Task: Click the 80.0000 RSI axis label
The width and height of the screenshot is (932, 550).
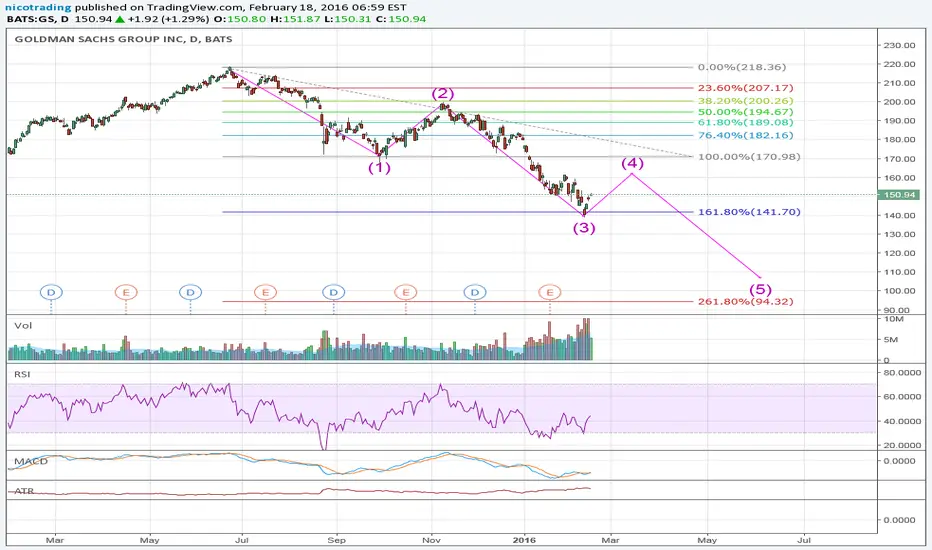Action: click(903, 373)
